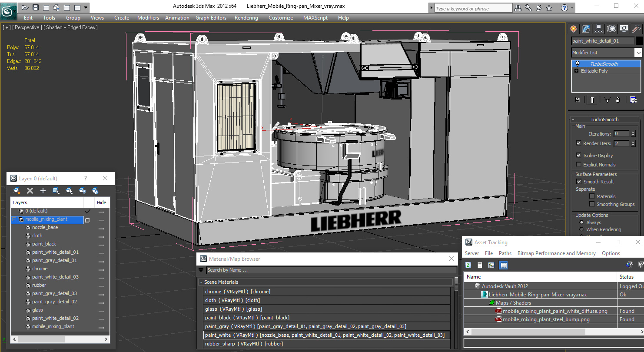Click Make Unique icon below modifier stack
This screenshot has width=644, height=352.
(607, 100)
